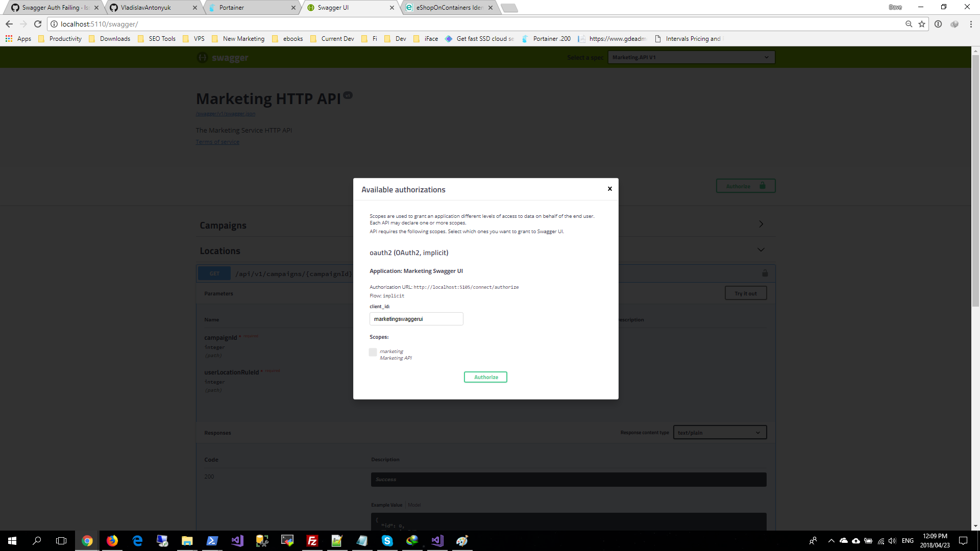The width and height of the screenshot is (980, 551).
Task: Open Firefox from the taskbar
Action: (112, 541)
